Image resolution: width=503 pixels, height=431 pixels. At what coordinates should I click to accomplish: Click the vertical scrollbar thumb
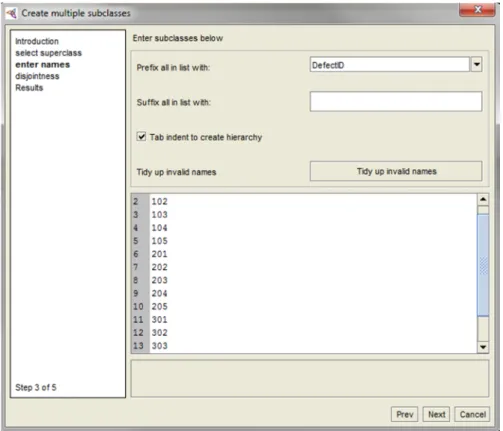click(x=483, y=265)
